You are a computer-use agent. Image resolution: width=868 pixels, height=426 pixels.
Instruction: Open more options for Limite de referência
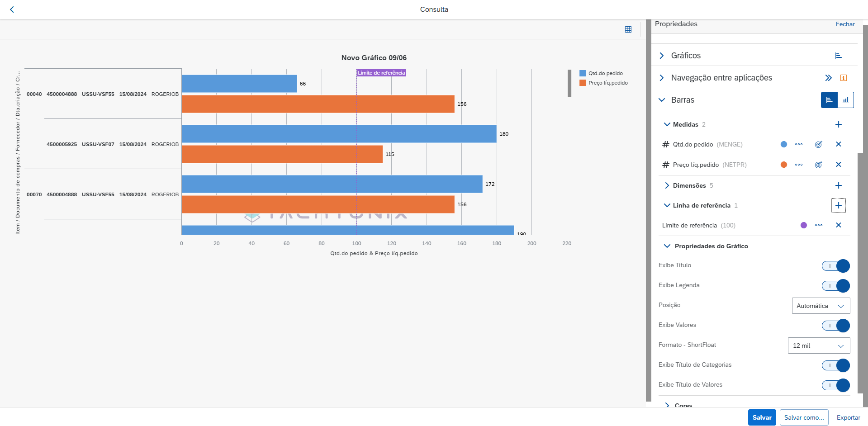pos(818,225)
